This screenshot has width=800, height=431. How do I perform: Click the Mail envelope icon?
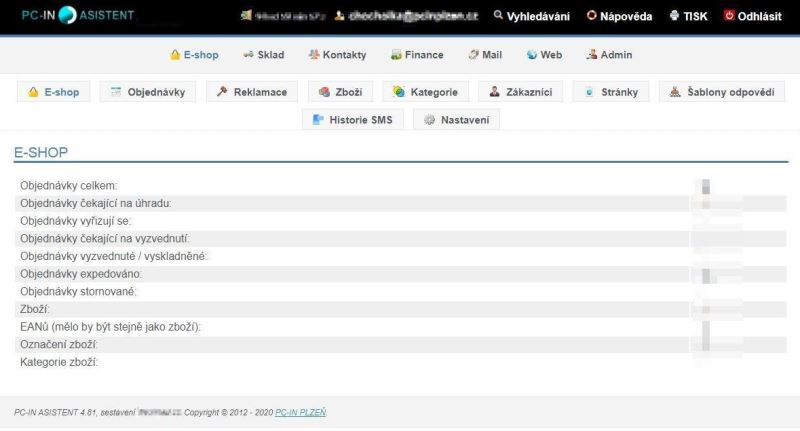[x=473, y=55]
